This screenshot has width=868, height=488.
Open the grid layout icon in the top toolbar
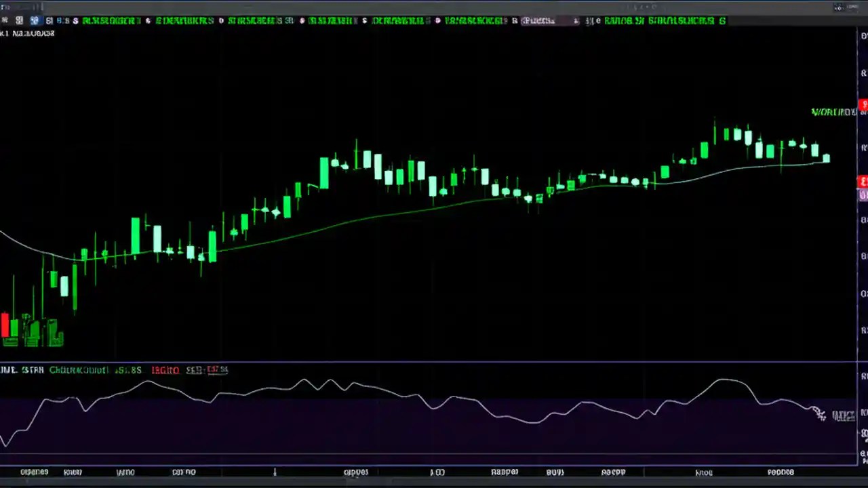tap(18, 20)
